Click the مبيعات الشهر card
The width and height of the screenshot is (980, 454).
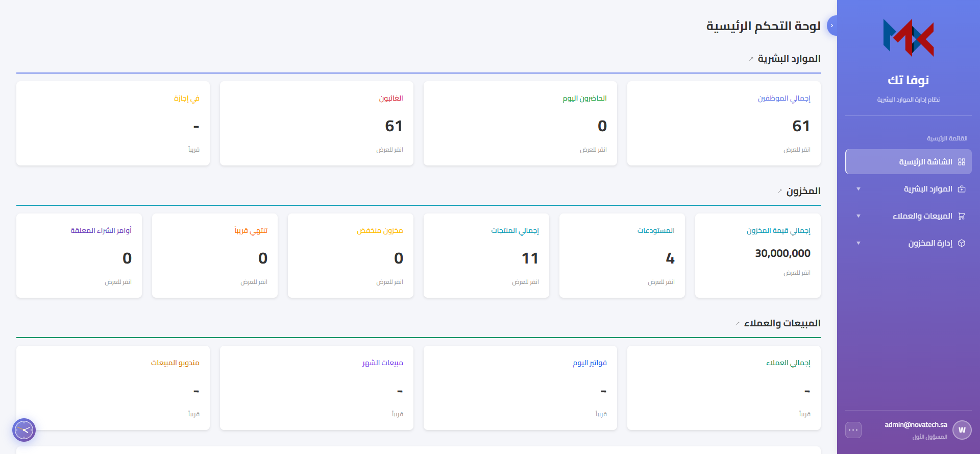point(316,388)
